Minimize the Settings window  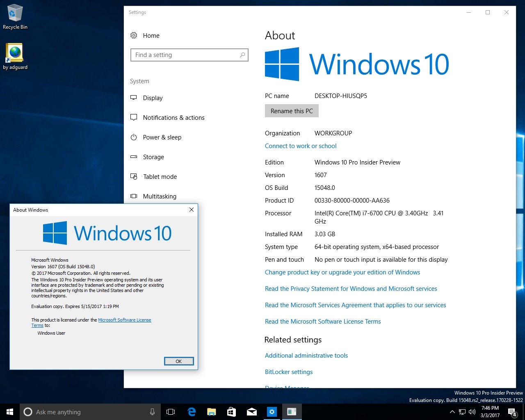pos(469,12)
